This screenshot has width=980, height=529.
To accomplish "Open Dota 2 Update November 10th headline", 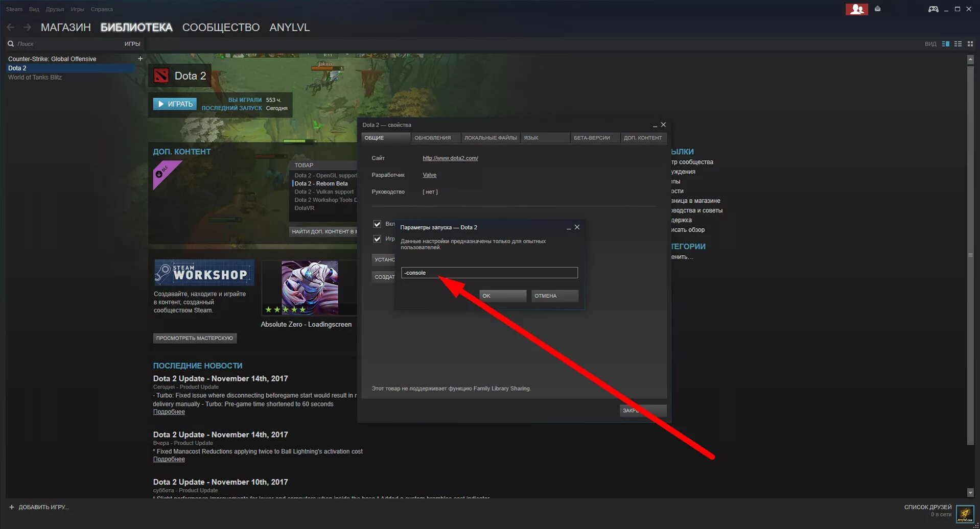I will tap(220, 482).
